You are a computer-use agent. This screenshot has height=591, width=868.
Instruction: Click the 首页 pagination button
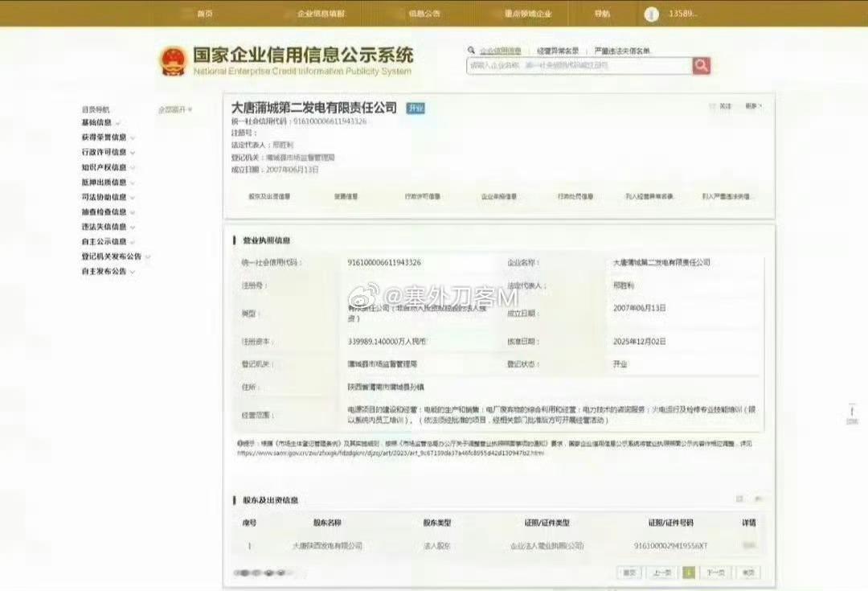coord(629,573)
